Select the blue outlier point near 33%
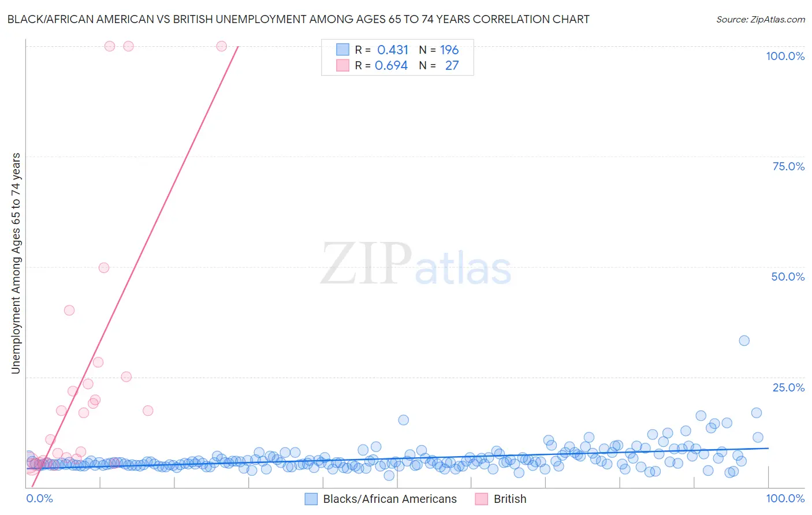The width and height of the screenshot is (812, 515). coord(744,341)
